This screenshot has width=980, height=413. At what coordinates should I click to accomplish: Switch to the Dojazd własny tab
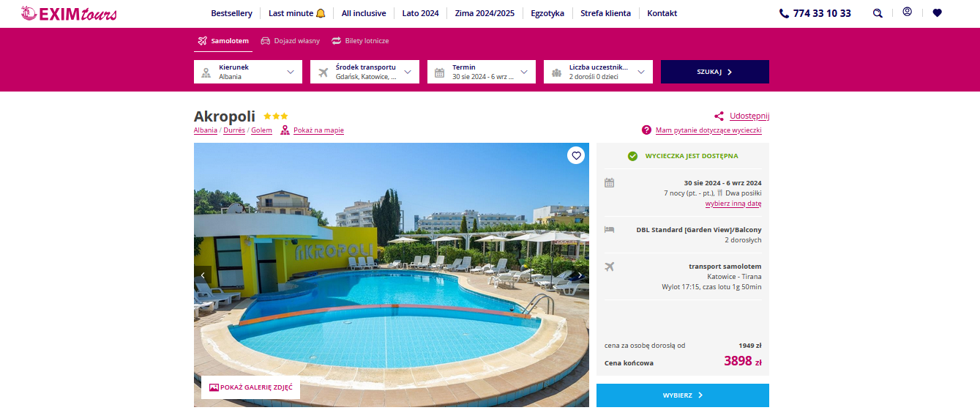click(291, 41)
